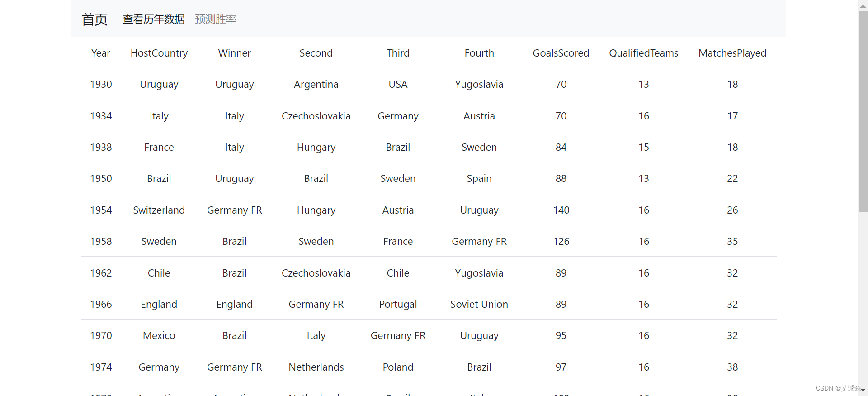The height and width of the screenshot is (396, 868).
Task: Click the MatchesPlayed column header
Action: point(732,53)
